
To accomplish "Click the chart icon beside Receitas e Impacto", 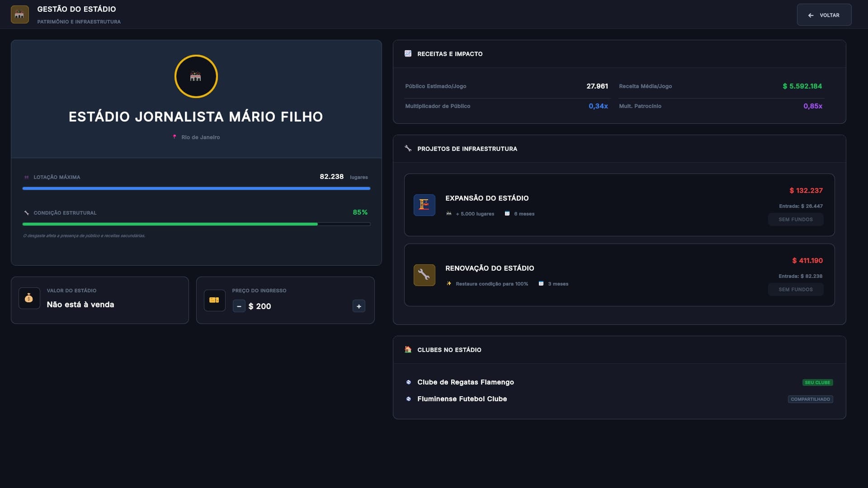I will point(408,53).
